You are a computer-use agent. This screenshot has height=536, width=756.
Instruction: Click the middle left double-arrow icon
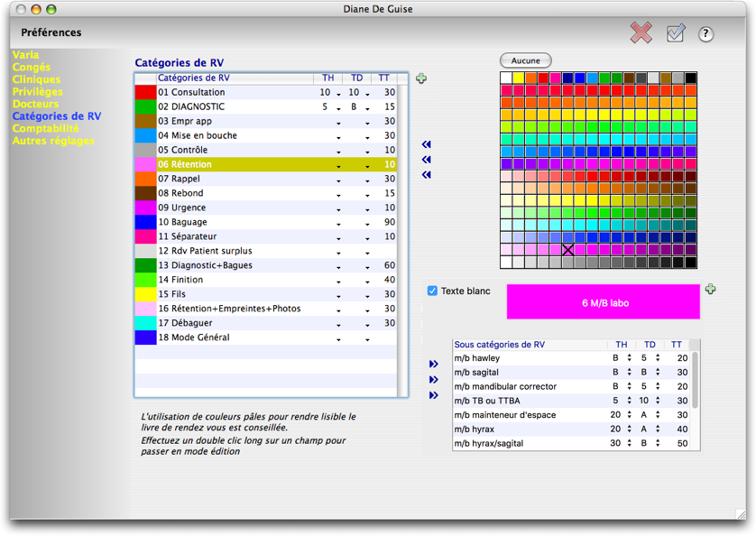[x=426, y=160]
